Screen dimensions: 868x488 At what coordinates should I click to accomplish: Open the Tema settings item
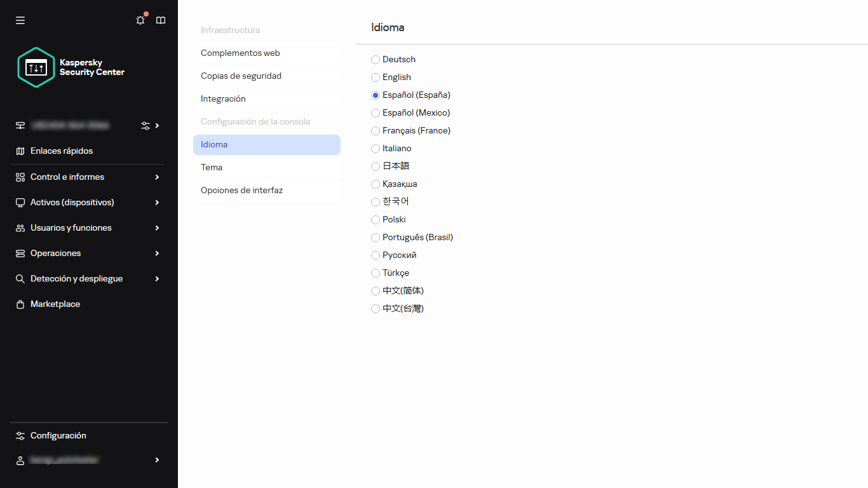click(267, 168)
